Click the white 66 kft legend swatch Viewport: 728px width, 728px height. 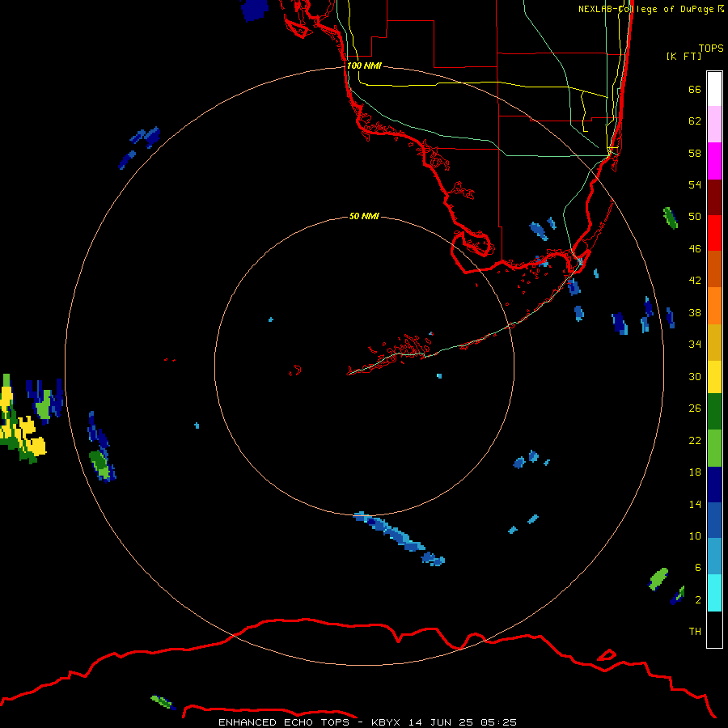tap(714, 89)
